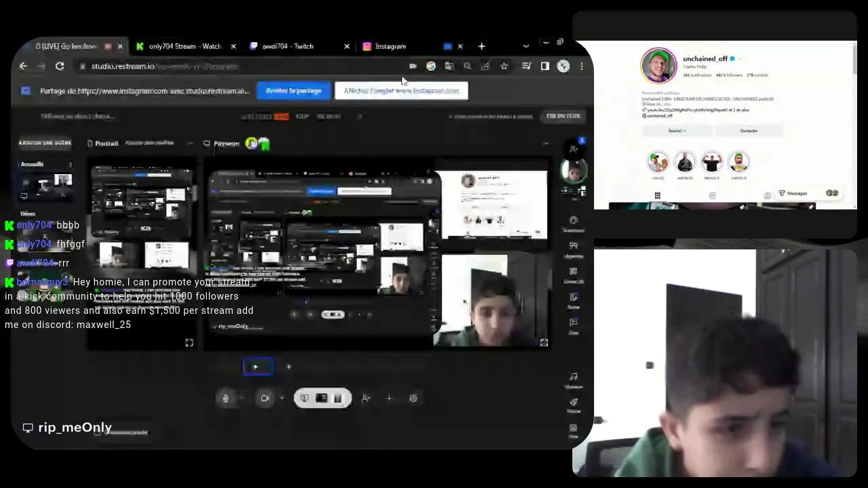The width and height of the screenshot is (868, 488).
Task: Open the bottom icon in the right sidebar
Action: [x=574, y=428]
